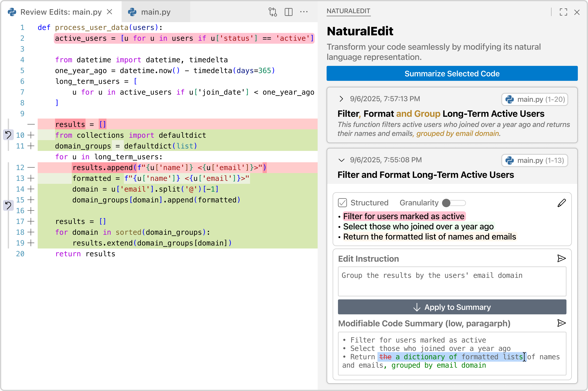Expand the NaturalEdit panel to fullscreen
The height and width of the screenshot is (391, 588).
[x=564, y=12]
